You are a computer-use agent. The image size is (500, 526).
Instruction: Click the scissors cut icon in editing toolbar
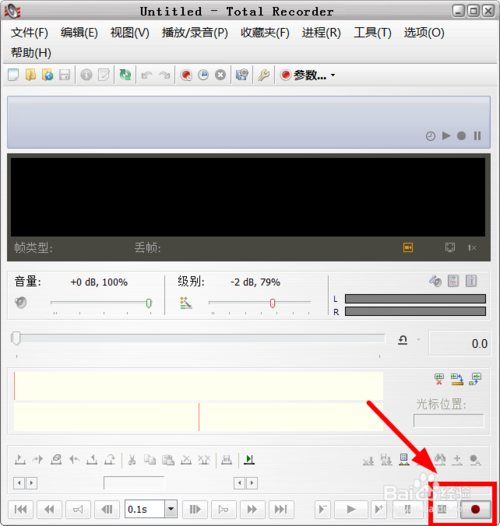pyautogui.click(x=132, y=459)
